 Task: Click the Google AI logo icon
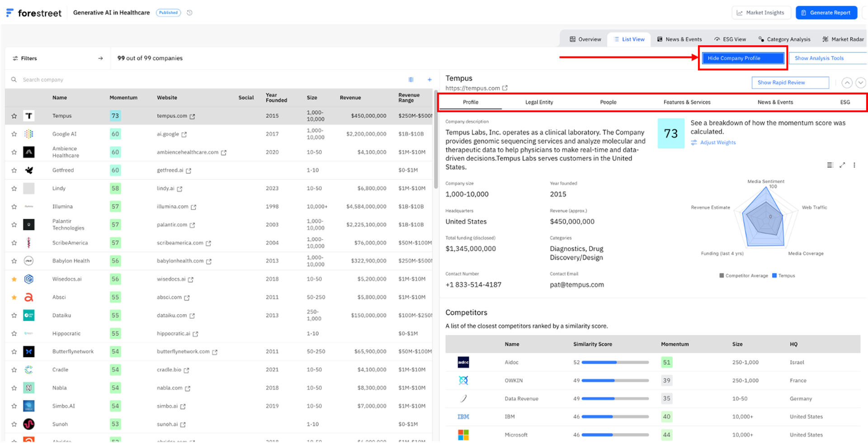pyautogui.click(x=29, y=134)
